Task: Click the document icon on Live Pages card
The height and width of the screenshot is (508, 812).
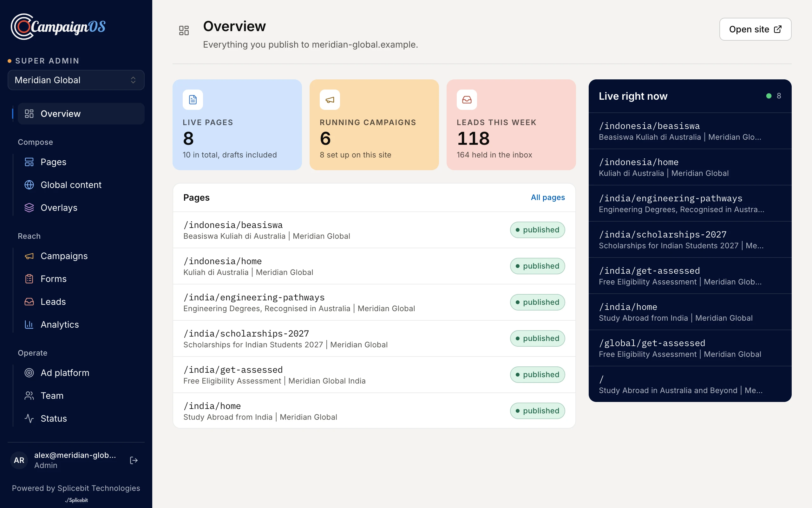Action: (x=193, y=100)
